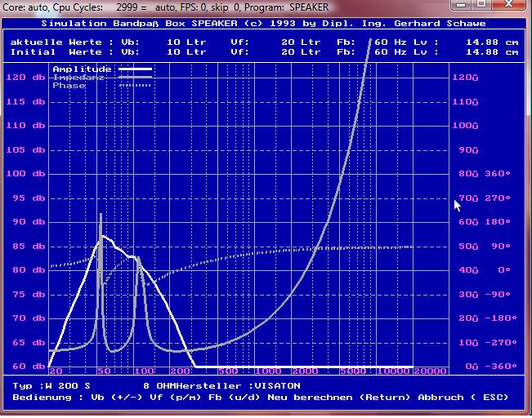
Task: Click the '50' frequency axis label
Action: click(104, 371)
